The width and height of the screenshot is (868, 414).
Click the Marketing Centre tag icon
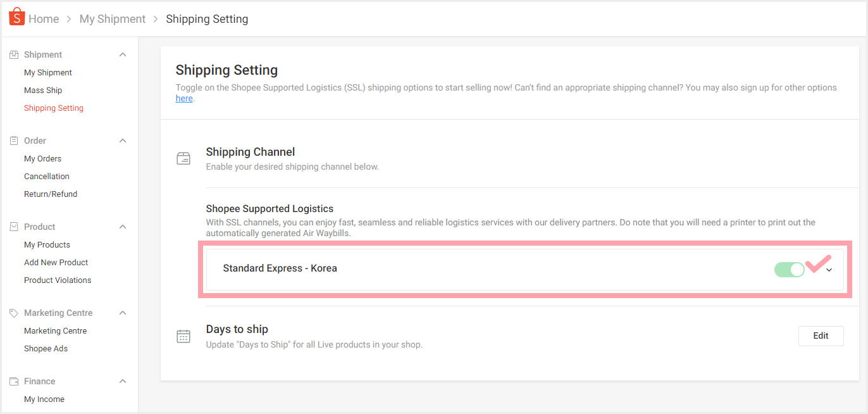pyautogui.click(x=14, y=313)
